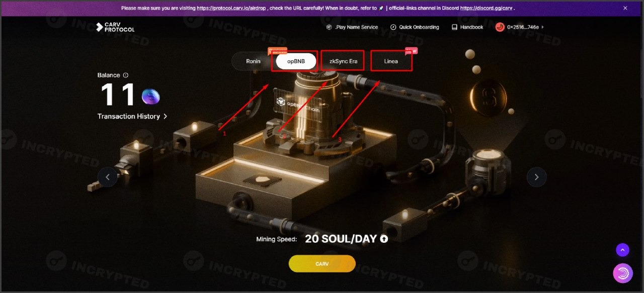Go to previous chain with left arrow
The image size is (644, 293).
click(108, 177)
